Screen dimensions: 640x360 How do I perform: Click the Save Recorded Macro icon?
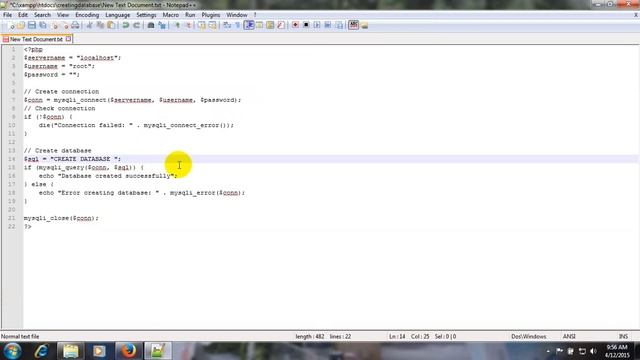tap(339, 25)
